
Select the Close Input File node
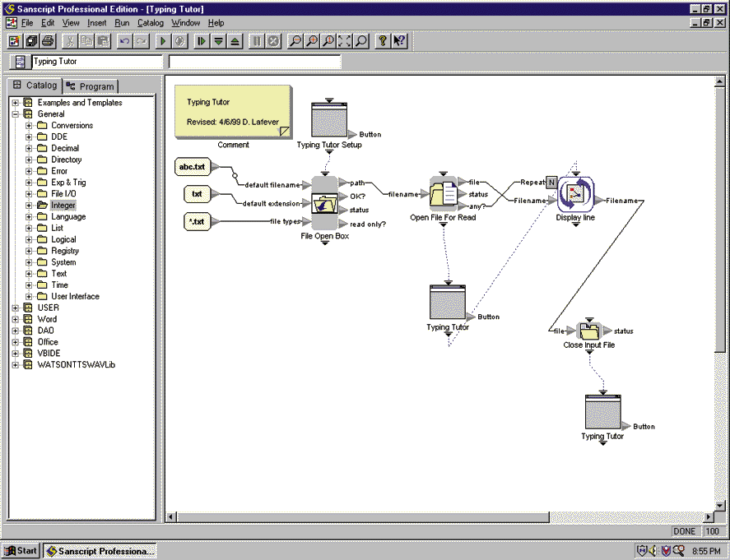tap(588, 331)
